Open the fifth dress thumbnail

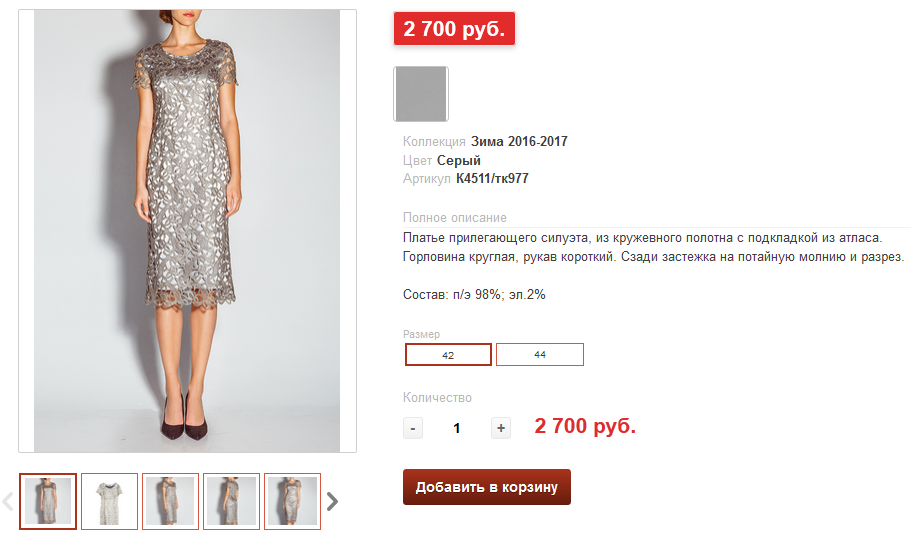(292, 501)
